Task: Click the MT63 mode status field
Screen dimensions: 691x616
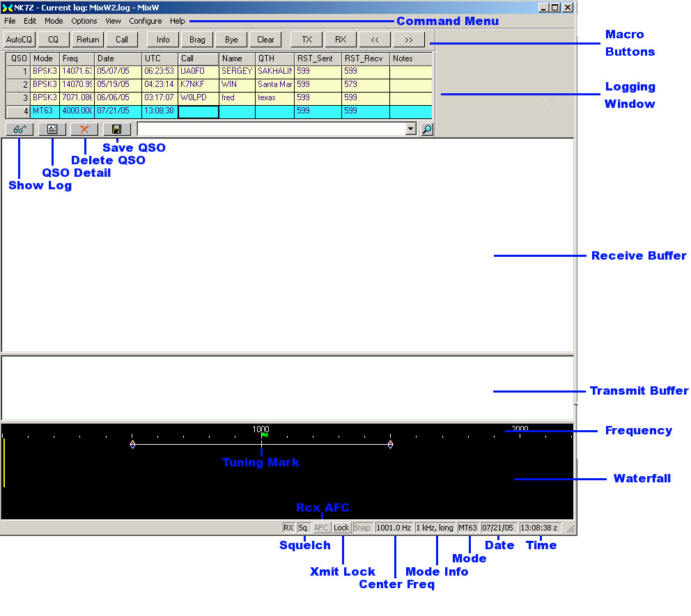Action: click(467, 528)
